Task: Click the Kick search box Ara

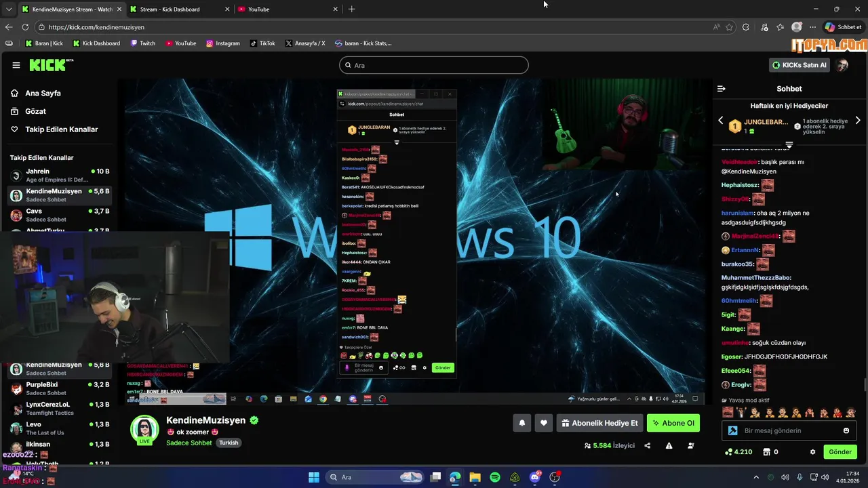Action: 434,65
